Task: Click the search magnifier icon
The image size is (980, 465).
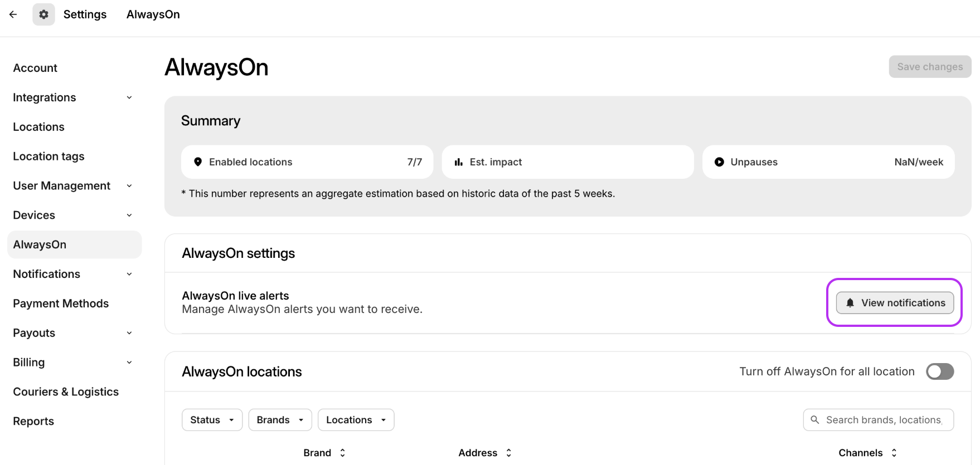Action: coord(815,420)
